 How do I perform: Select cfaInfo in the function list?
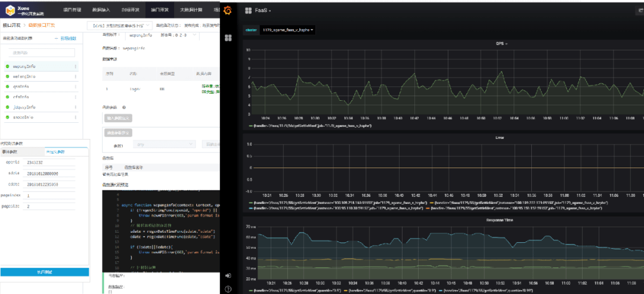point(21,97)
